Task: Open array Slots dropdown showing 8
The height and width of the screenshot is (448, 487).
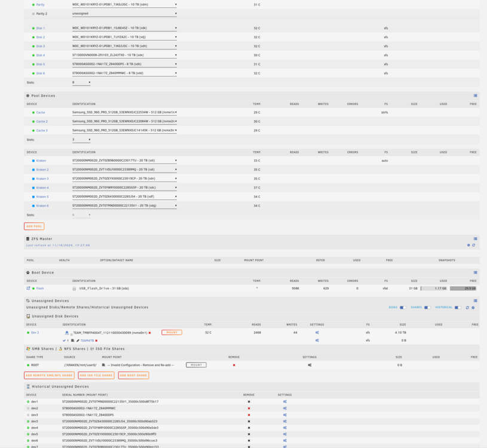Action: (81, 82)
